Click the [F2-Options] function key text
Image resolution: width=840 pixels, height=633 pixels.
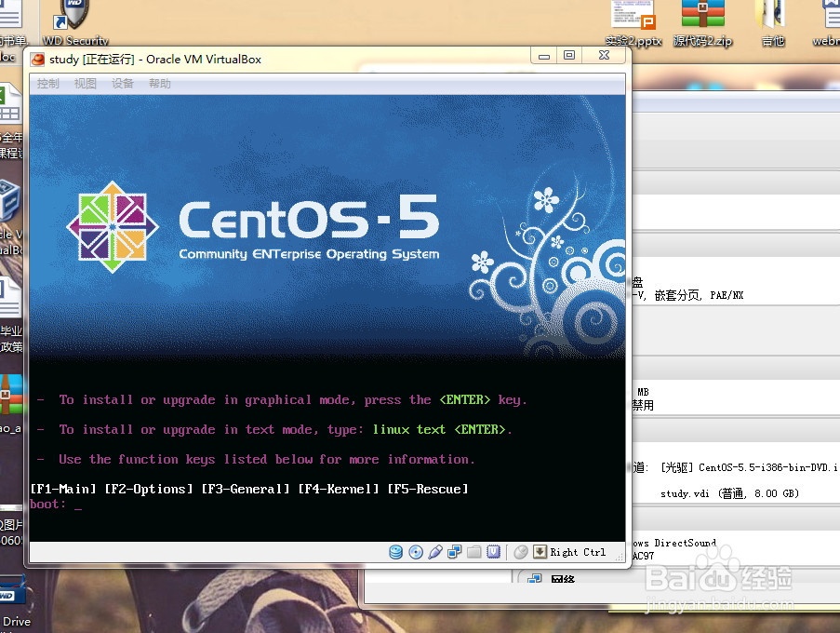[149, 489]
